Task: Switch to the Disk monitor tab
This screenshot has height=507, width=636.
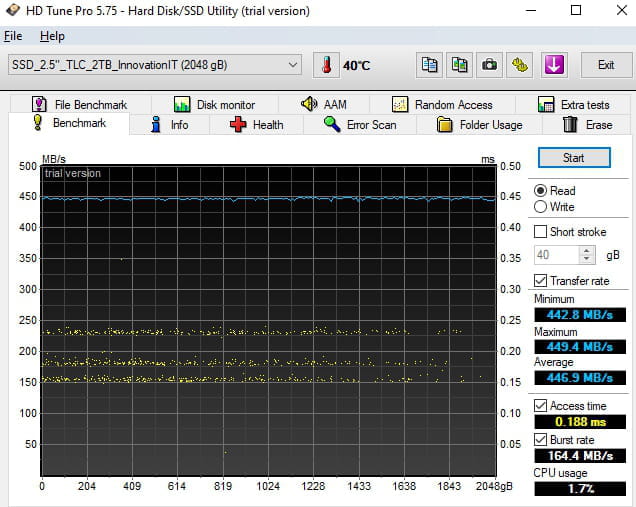Action: [215, 104]
